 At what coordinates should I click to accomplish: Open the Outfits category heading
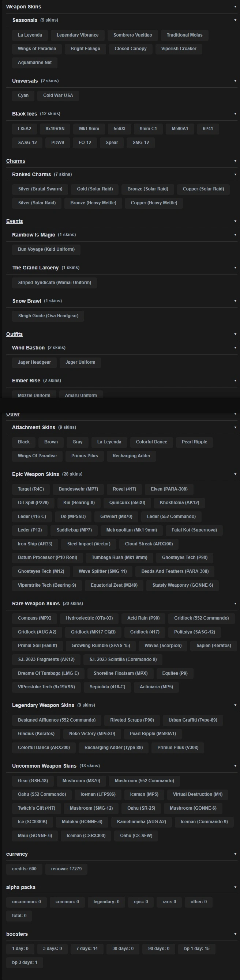(x=15, y=334)
